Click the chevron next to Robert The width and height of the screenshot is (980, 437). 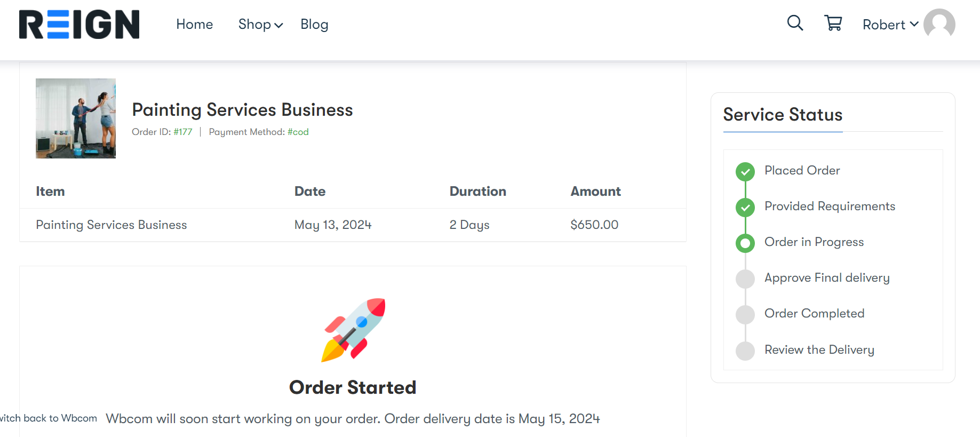pyautogui.click(x=914, y=24)
